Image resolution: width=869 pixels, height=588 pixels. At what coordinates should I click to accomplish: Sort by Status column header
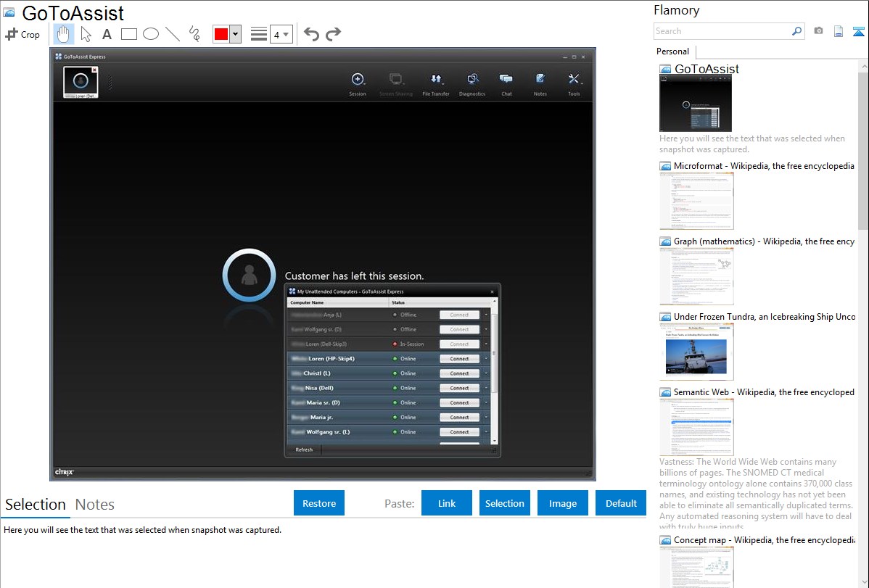pyautogui.click(x=440, y=302)
